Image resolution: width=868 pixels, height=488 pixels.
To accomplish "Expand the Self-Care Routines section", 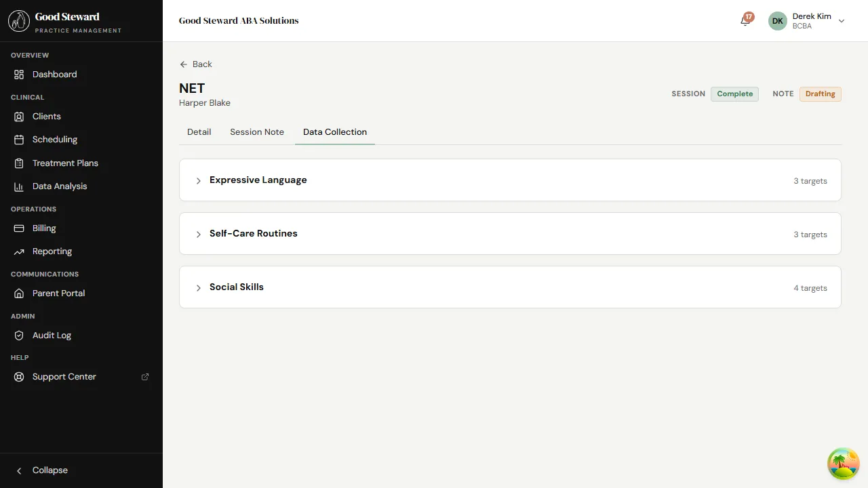I will click(198, 234).
